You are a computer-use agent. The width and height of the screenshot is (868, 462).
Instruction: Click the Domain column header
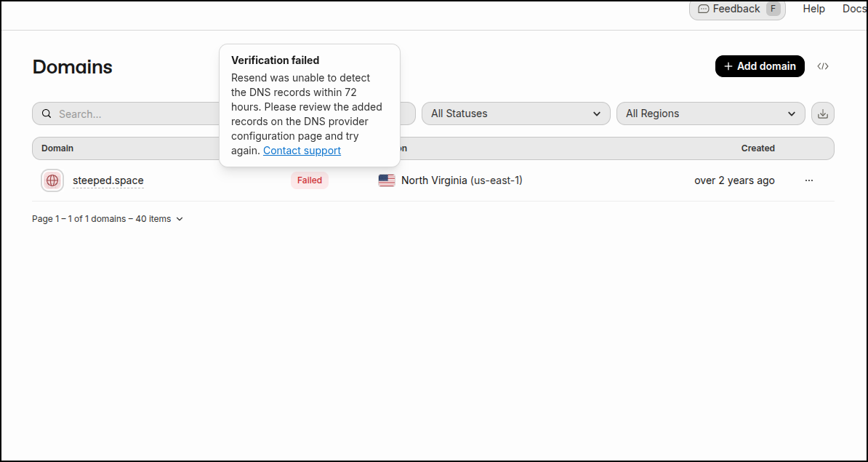57,148
